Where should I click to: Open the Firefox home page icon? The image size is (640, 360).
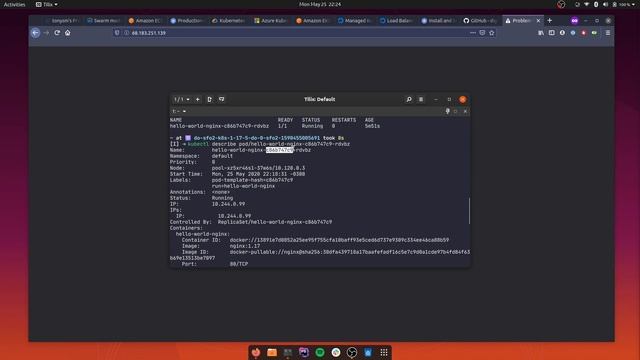[68, 33]
